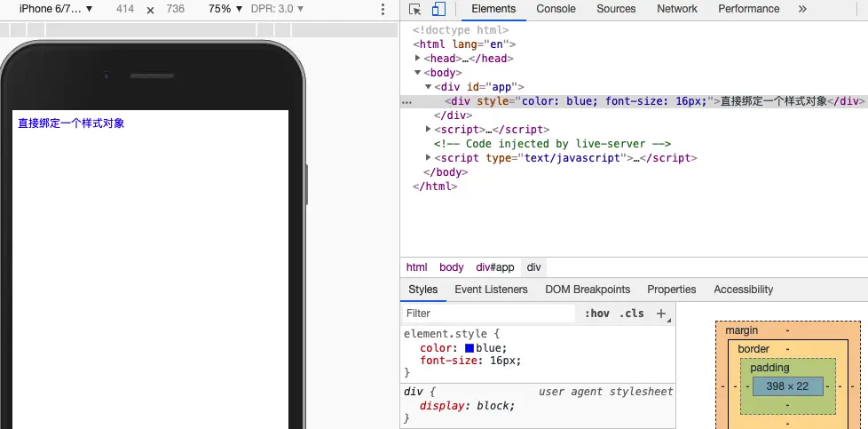Screen dimensions: 868x429
Task: Click the border label in box model
Action: (x=754, y=349)
